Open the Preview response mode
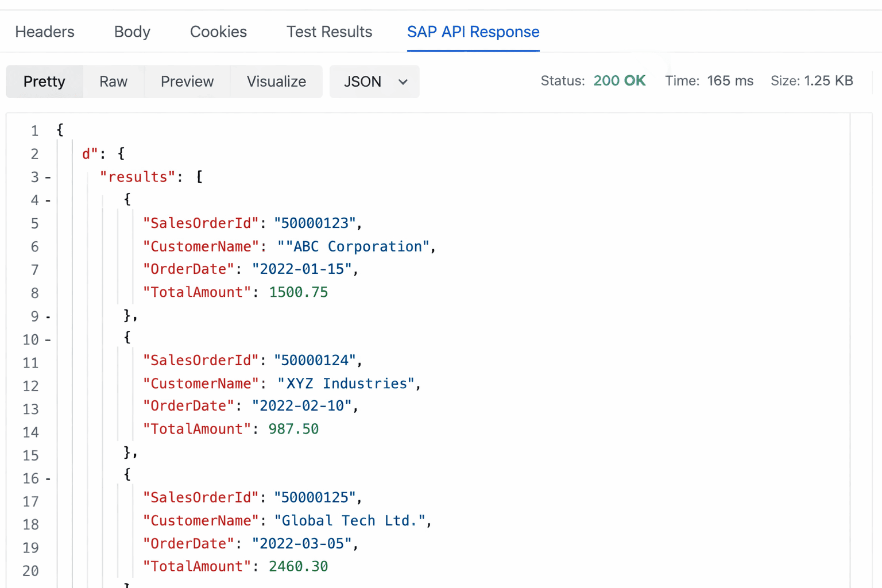The width and height of the screenshot is (882, 588). [187, 82]
